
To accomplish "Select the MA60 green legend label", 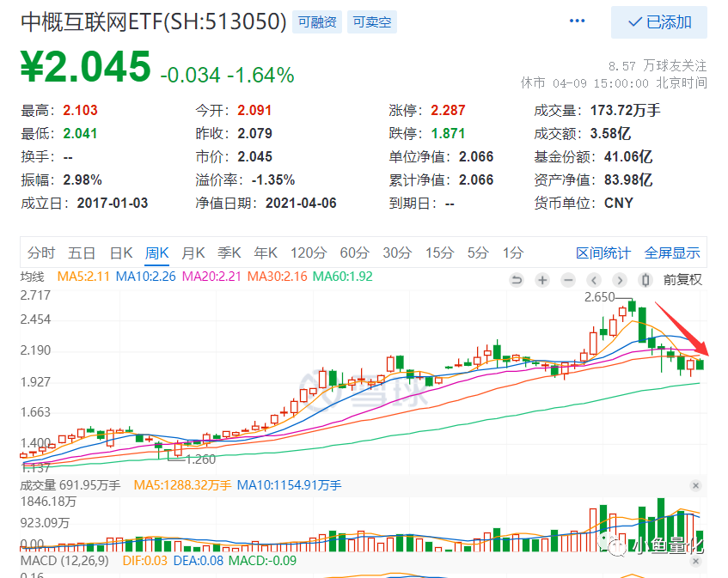I will coord(343,277).
